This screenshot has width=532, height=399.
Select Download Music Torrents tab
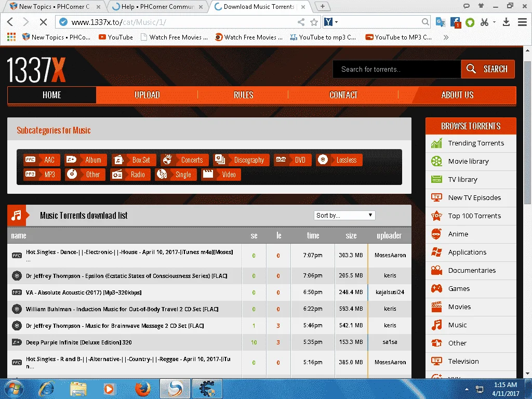(x=260, y=6)
